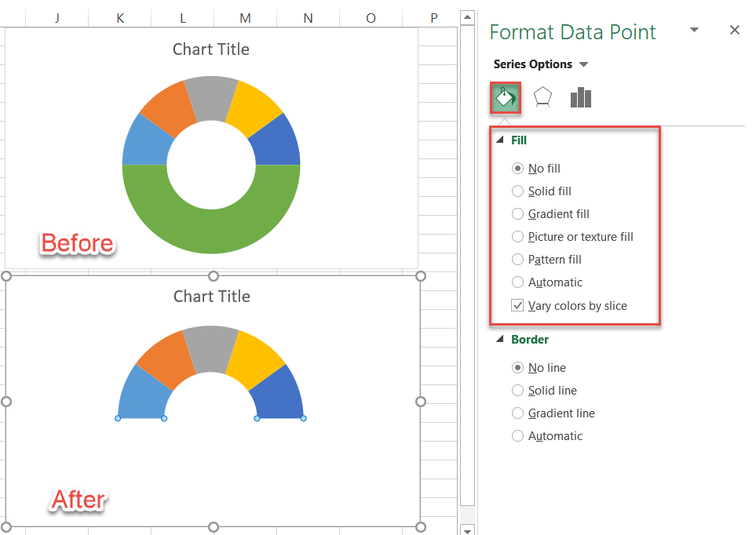Enable the Solid fill option
Viewport: 756px width, 535px height.
[517, 191]
